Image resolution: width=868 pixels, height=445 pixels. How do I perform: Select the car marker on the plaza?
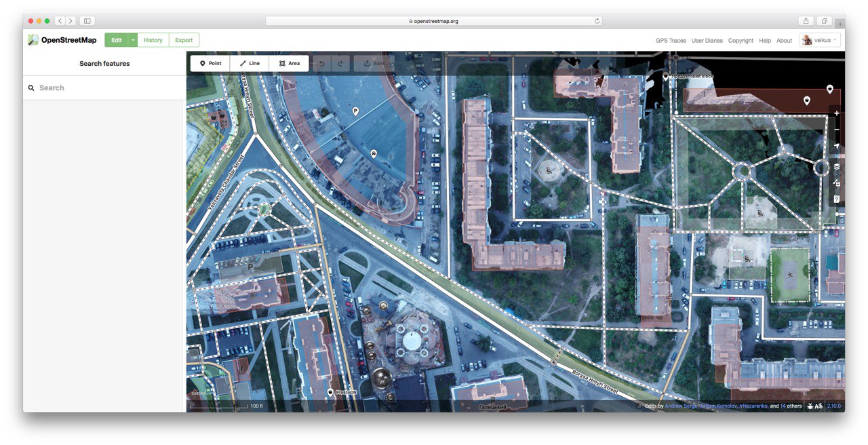point(373,154)
